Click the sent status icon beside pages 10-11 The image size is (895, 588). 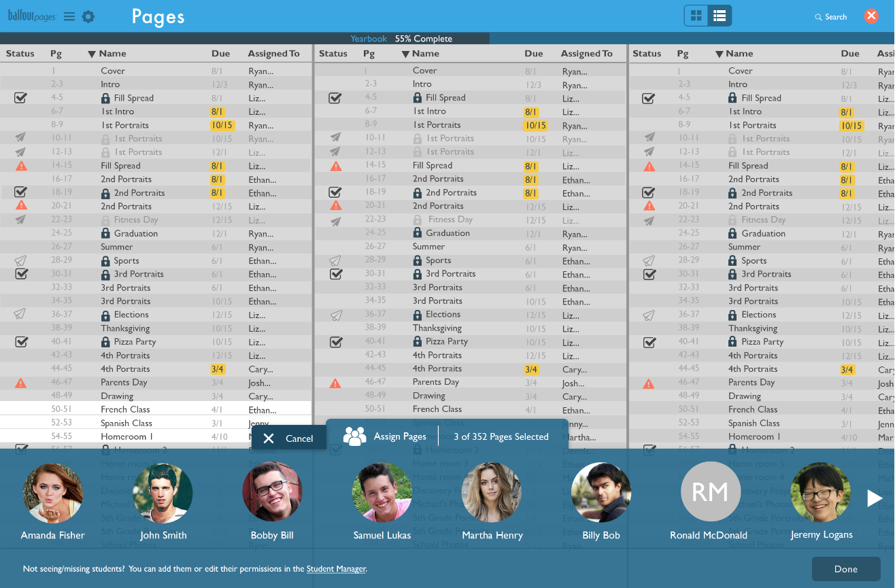[20, 138]
